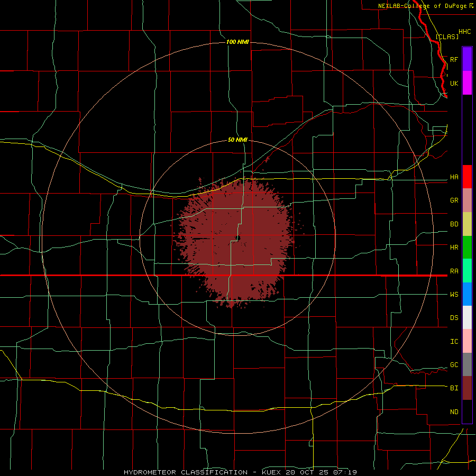Click the RA light green legend swatch
Viewport: 476px width, 476px height.
click(x=467, y=271)
